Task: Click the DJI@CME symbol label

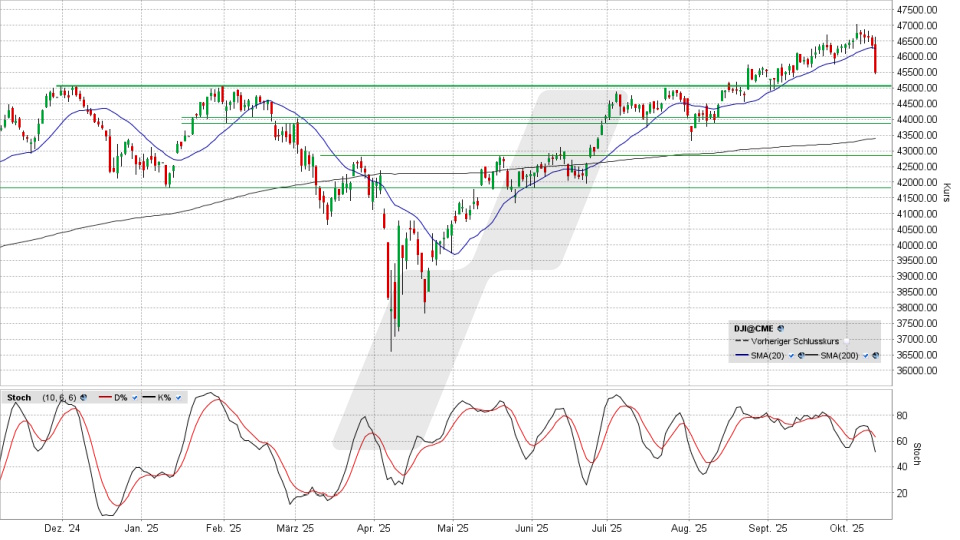Action: 755,327
